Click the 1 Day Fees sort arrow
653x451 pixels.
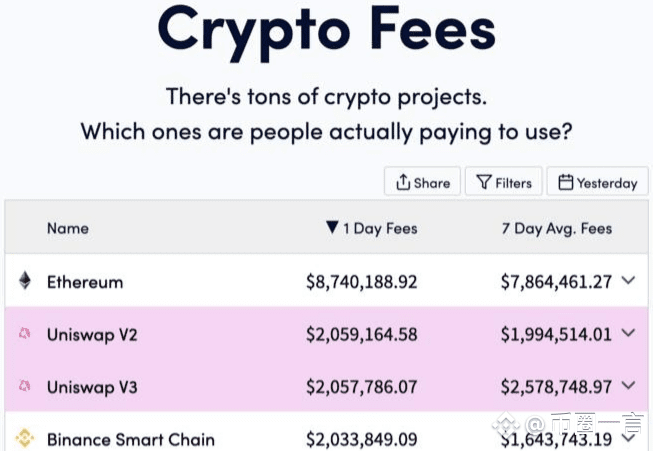point(332,227)
